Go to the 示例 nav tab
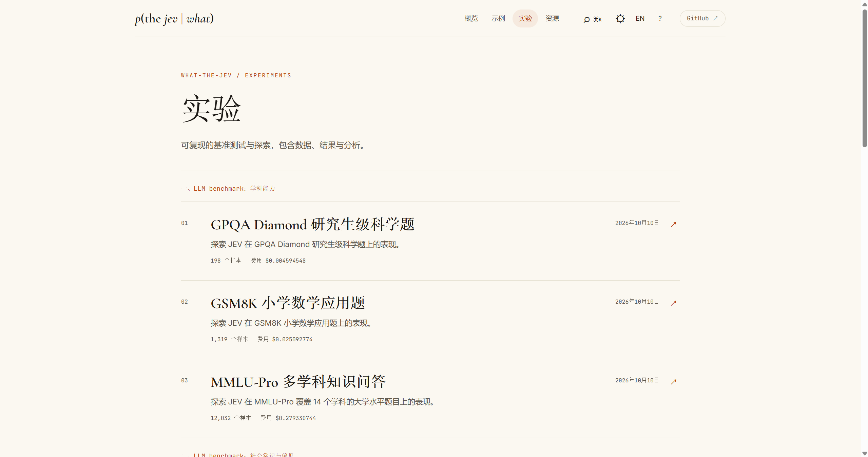Viewport: 868px width, 457px height. pyautogui.click(x=498, y=19)
